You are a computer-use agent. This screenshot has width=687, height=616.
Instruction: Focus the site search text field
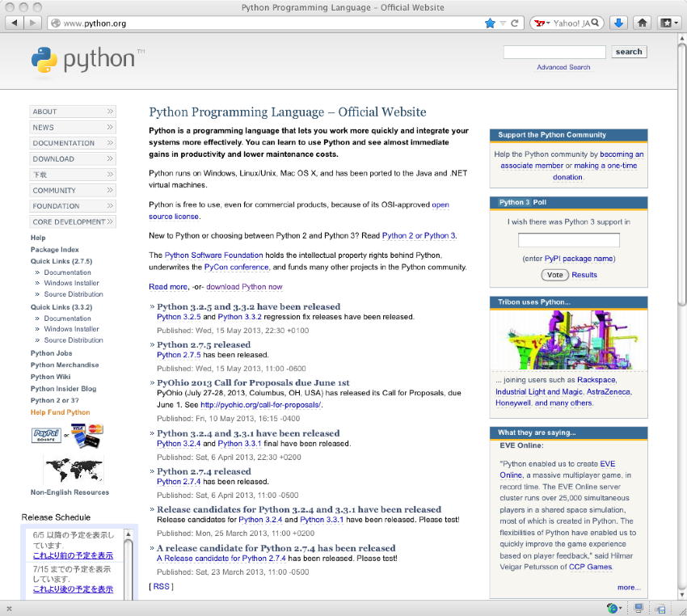point(554,52)
